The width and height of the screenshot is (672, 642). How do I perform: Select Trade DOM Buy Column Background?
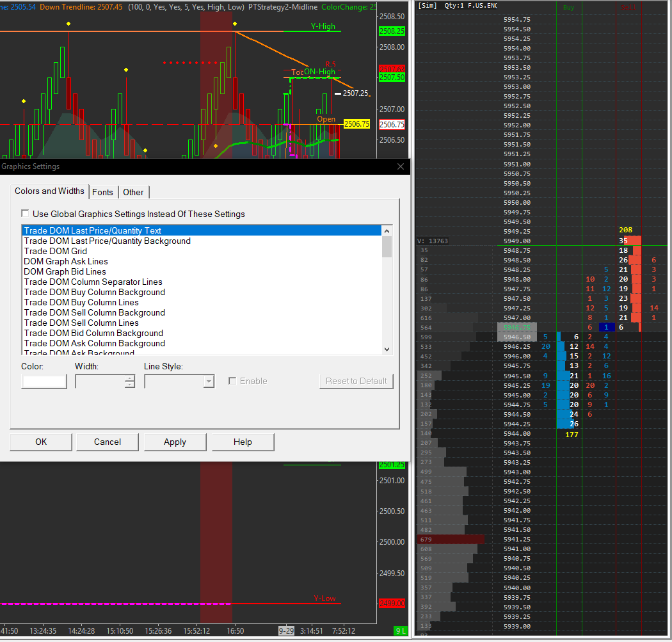click(94, 292)
